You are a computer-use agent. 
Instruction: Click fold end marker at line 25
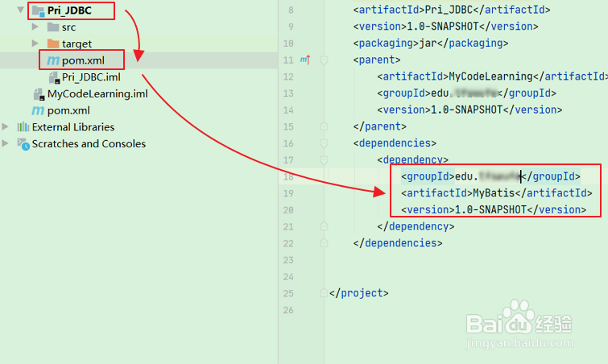pos(325,292)
